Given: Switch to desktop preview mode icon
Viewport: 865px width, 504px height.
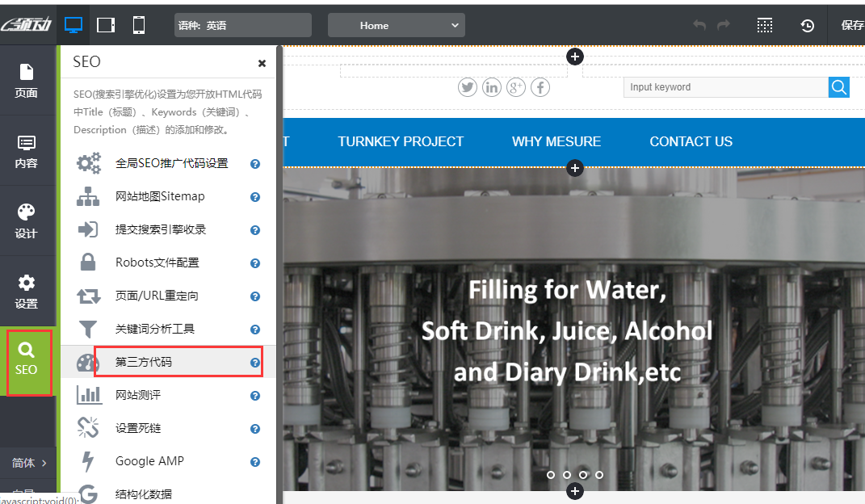Looking at the screenshot, I should coord(73,25).
